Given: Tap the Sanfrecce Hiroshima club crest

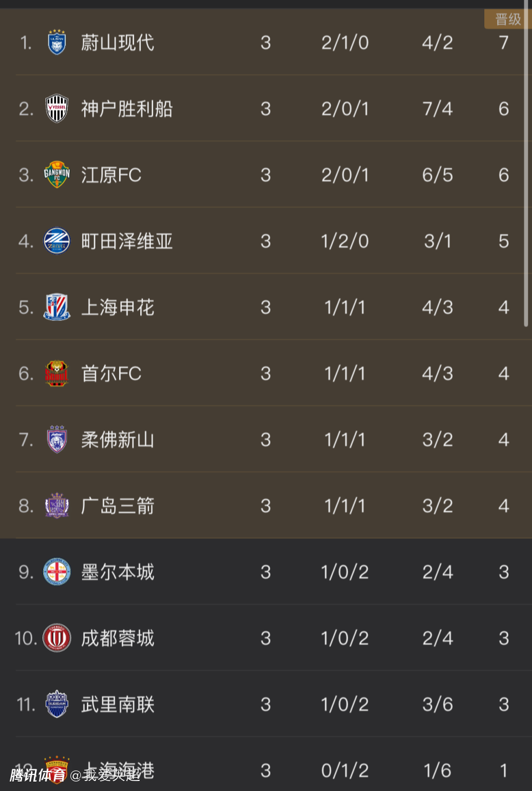Looking at the screenshot, I should pyautogui.click(x=57, y=506).
